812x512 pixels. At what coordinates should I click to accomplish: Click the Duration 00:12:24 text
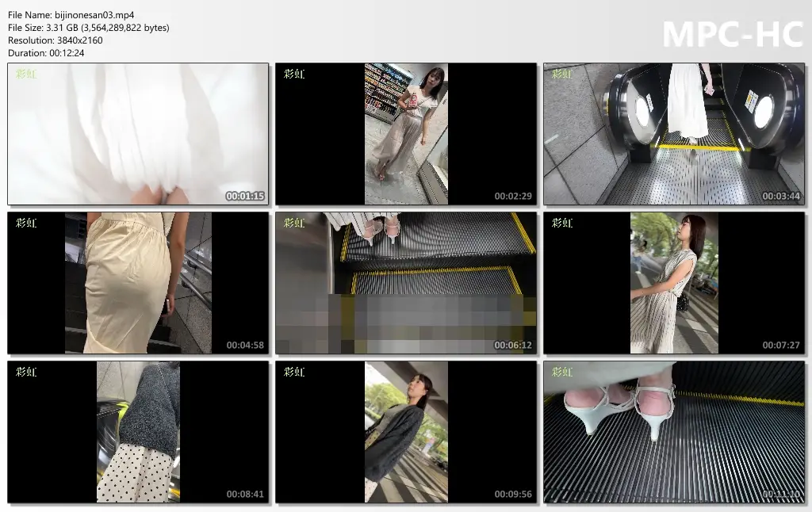point(46,53)
